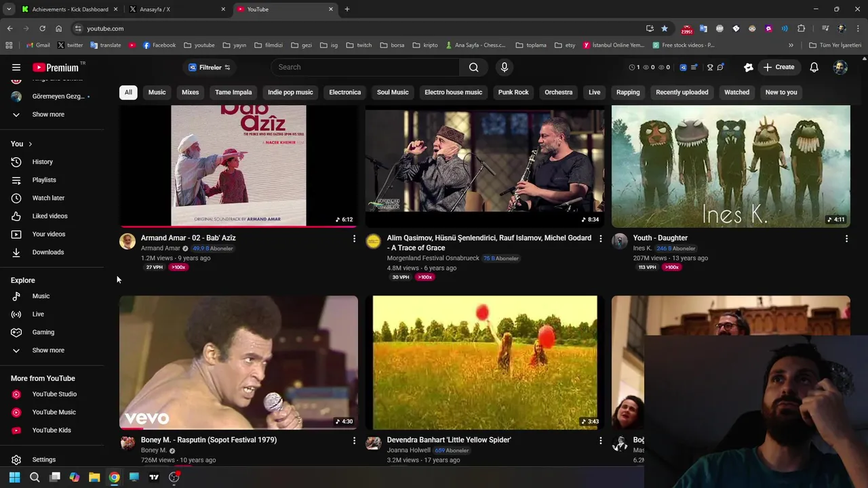
Task: Click the Create button
Action: click(x=778, y=67)
